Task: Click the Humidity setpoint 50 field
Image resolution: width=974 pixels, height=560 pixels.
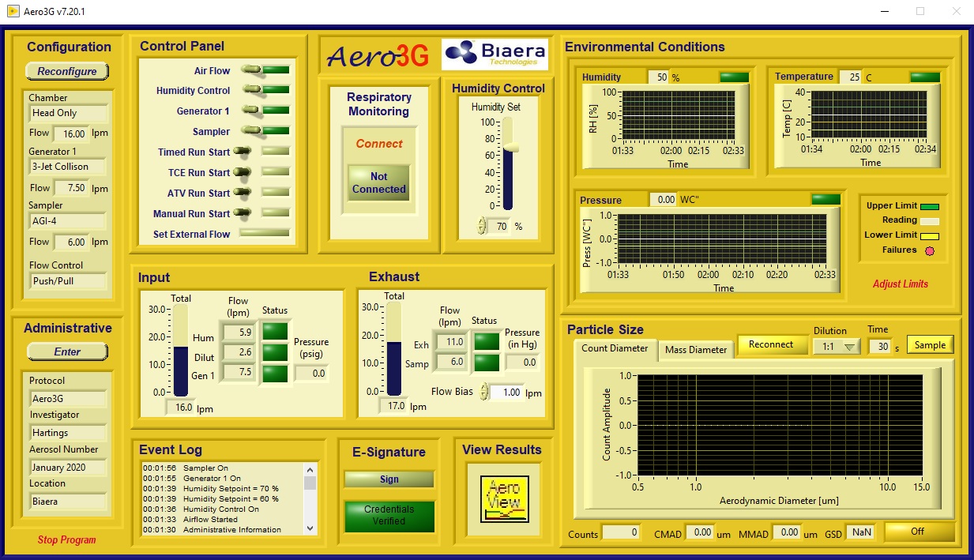Action: coord(659,77)
